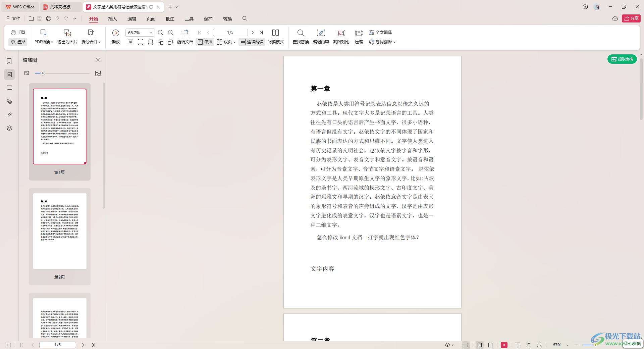Switch to the Insert tab

pos(113,19)
